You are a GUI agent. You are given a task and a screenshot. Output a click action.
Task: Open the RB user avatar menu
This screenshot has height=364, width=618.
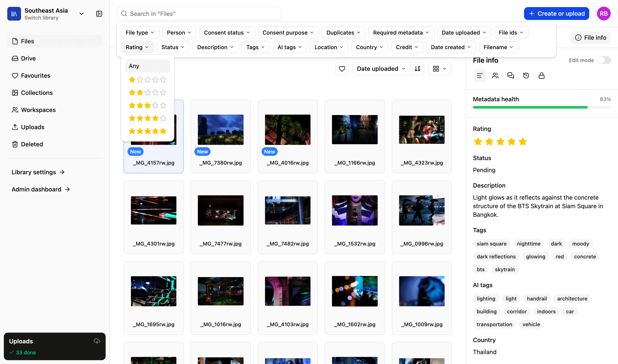pos(604,14)
